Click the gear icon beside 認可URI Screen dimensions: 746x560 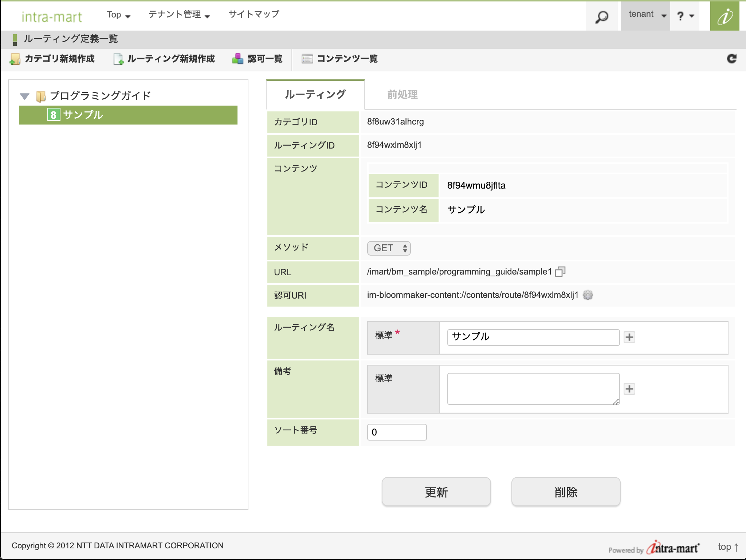pyautogui.click(x=588, y=295)
